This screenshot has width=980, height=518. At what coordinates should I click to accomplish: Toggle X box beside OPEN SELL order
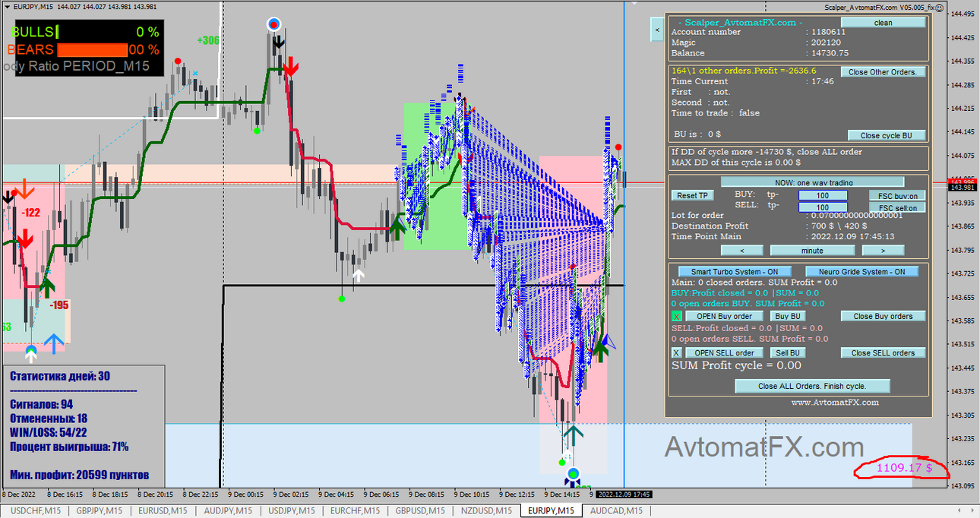[x=676, y=352]
